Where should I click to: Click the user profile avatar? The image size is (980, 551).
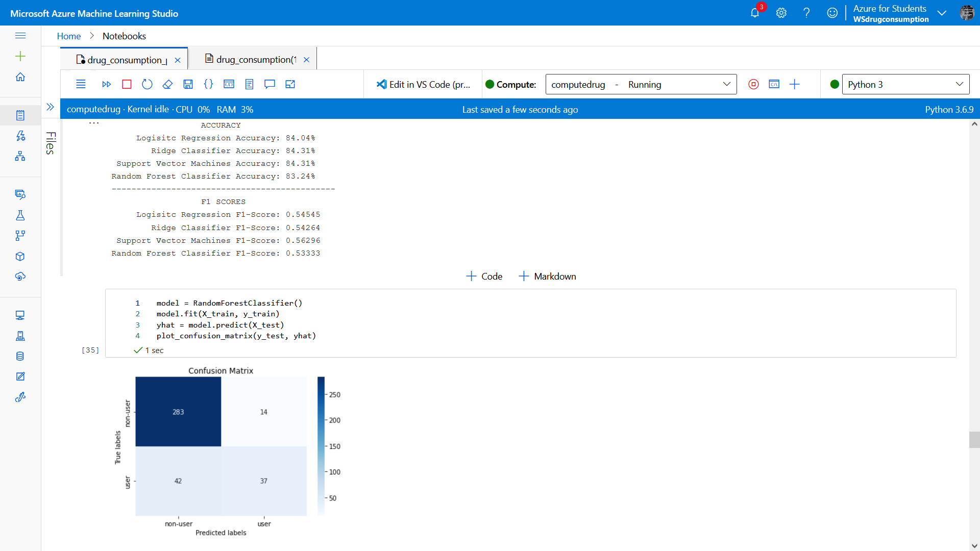(x=967, y=13)
